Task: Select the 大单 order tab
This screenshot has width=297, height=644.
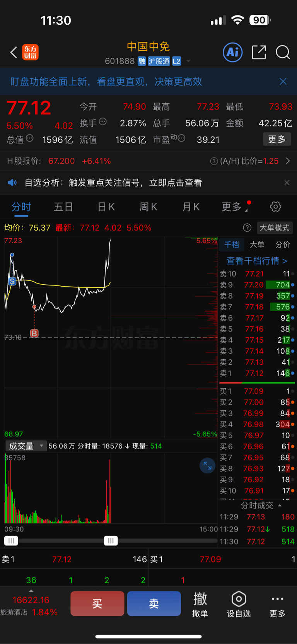Action: coord(257,244)
